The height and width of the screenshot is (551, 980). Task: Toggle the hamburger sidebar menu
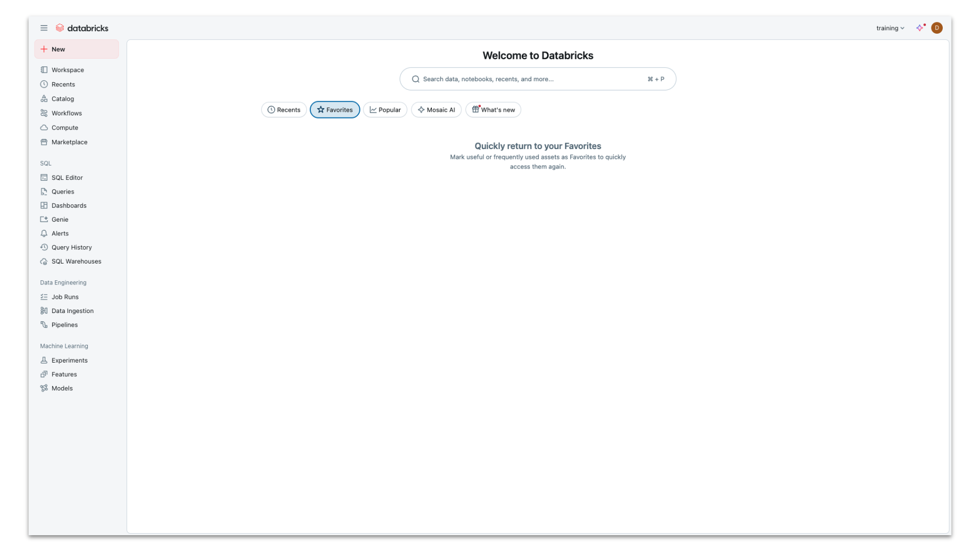[44, 28]
